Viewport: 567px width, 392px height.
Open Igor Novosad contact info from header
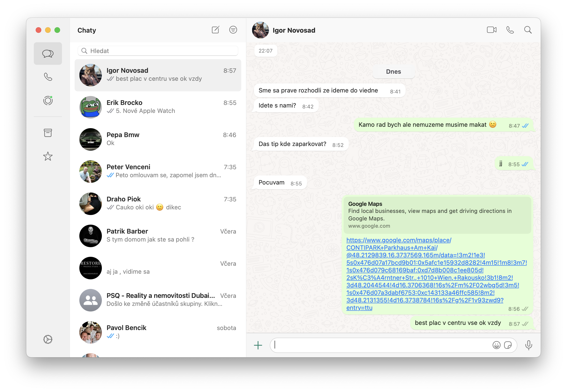coord(294,30)
